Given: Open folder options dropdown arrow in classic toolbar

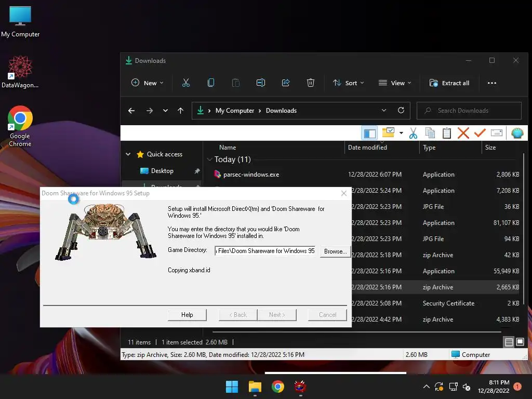Looking at the screenshot, I should 402,133.
